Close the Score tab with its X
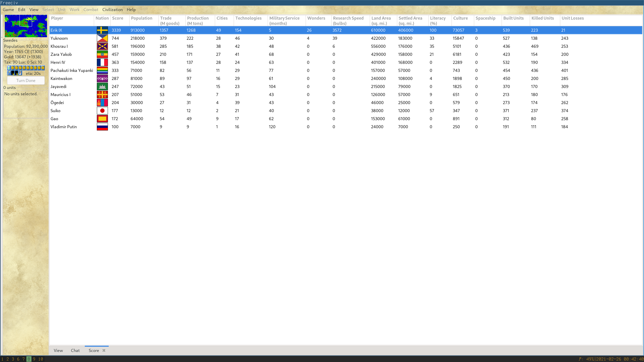This screenshot has width=644, height=362. click(x=104, y=350)
